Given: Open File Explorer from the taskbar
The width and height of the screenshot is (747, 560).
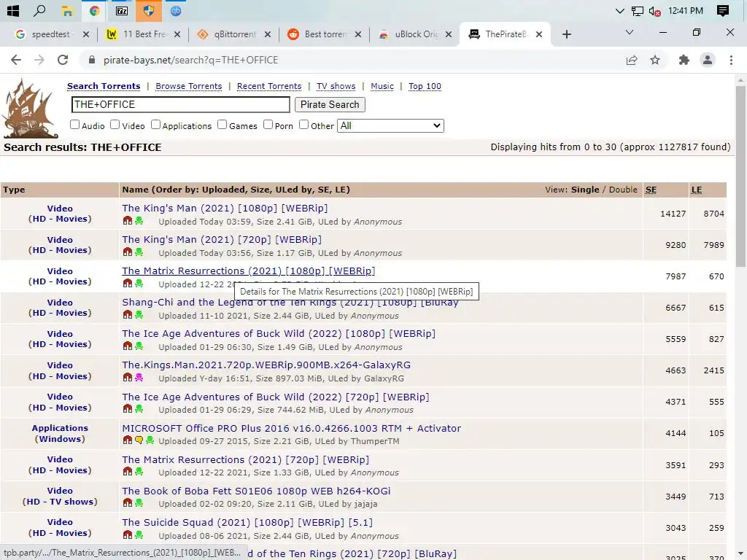Looking at the screenshot, I should pyautogui.click(x=67, y=10).
